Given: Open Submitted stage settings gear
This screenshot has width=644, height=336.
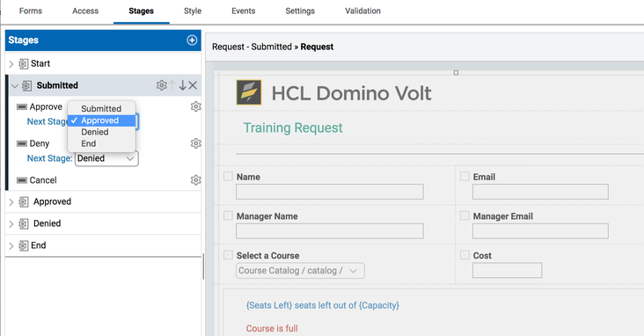Looking at the screenshot, I should pyautogui.click(x=161, y=85).
